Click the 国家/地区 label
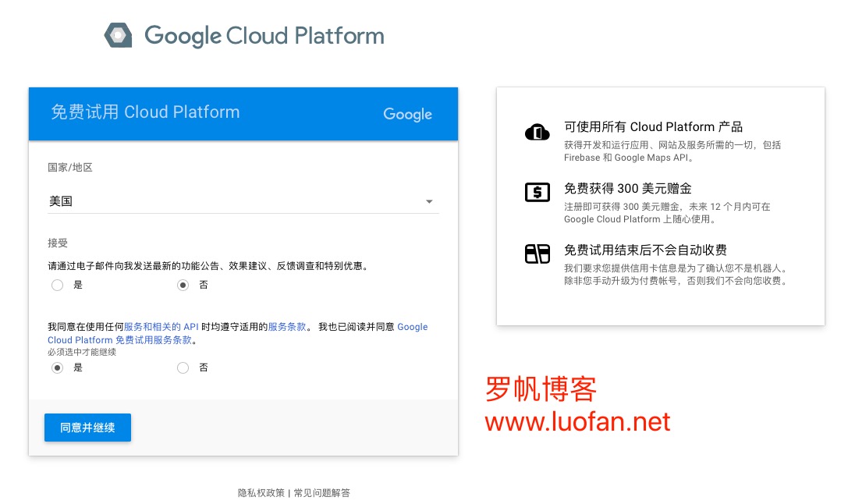The height and width of the screenshot is (504, 848). 69,168
